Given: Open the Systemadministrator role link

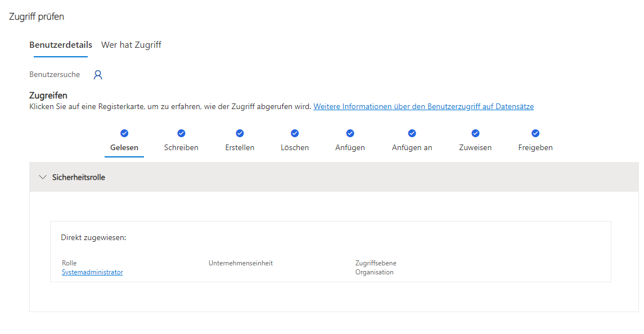Looking at the screenshot, I should tap(92, 272).
